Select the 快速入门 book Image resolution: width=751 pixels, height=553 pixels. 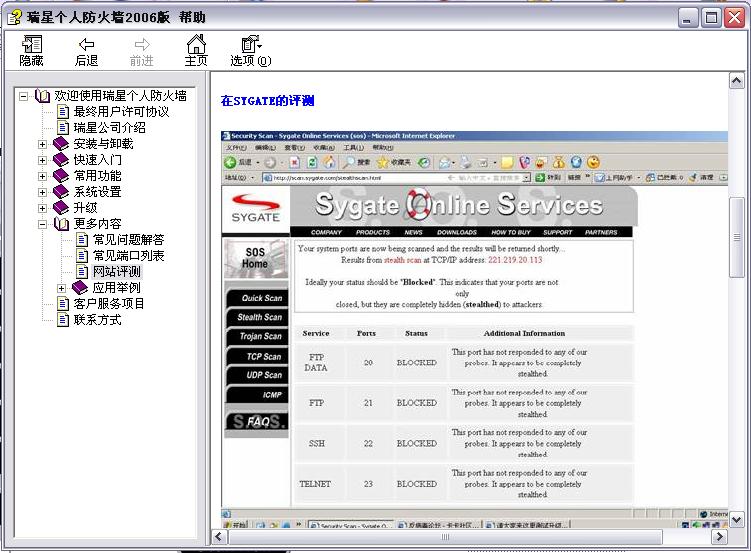tap(97, 160)
